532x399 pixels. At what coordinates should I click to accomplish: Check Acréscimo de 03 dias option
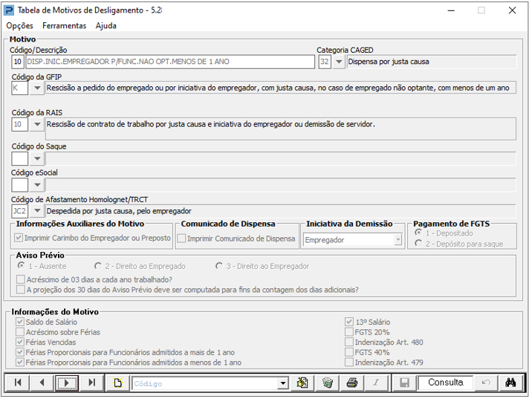[x=21, y=280]
